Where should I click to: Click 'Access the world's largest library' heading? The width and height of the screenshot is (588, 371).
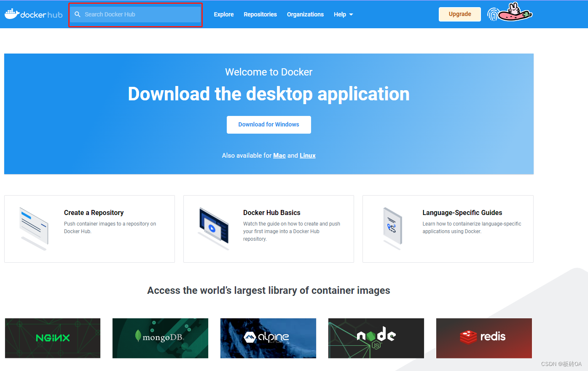click(x=268, y=290)
